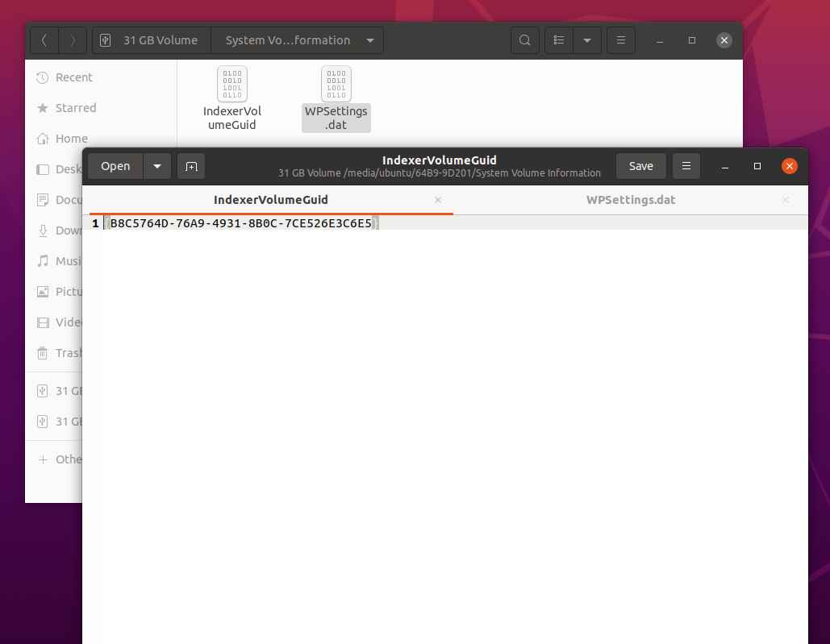The width and height of the screenshot is (830, 644).
Task: Click the back navigation arrow in Files
Action: coord(44,40)
